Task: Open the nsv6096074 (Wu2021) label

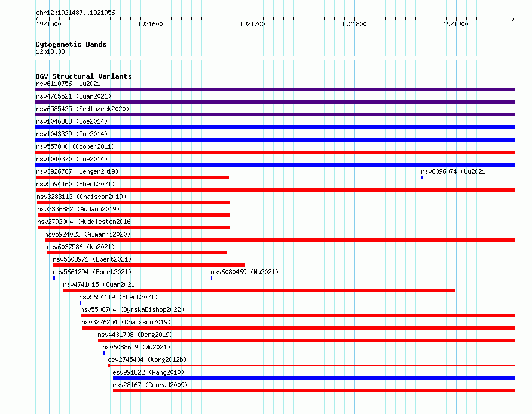Action: point(455,171)
